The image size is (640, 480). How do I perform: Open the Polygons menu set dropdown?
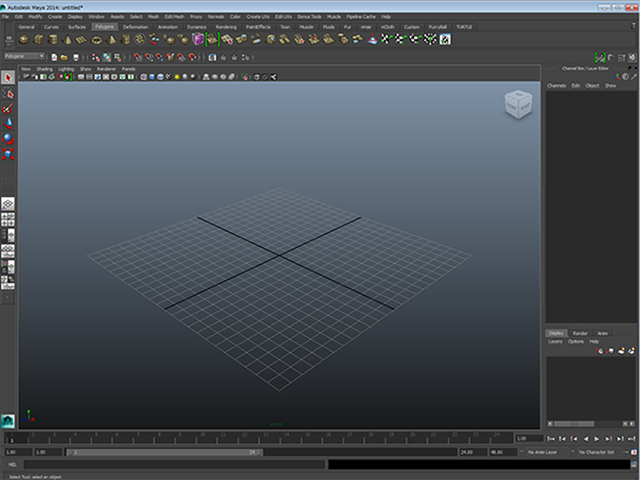(x=24, y=56)
